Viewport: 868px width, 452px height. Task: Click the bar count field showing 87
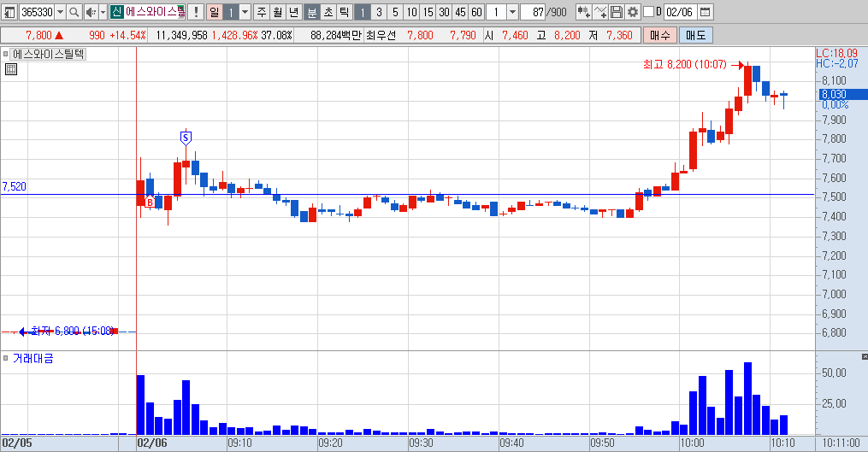point(533,12)
